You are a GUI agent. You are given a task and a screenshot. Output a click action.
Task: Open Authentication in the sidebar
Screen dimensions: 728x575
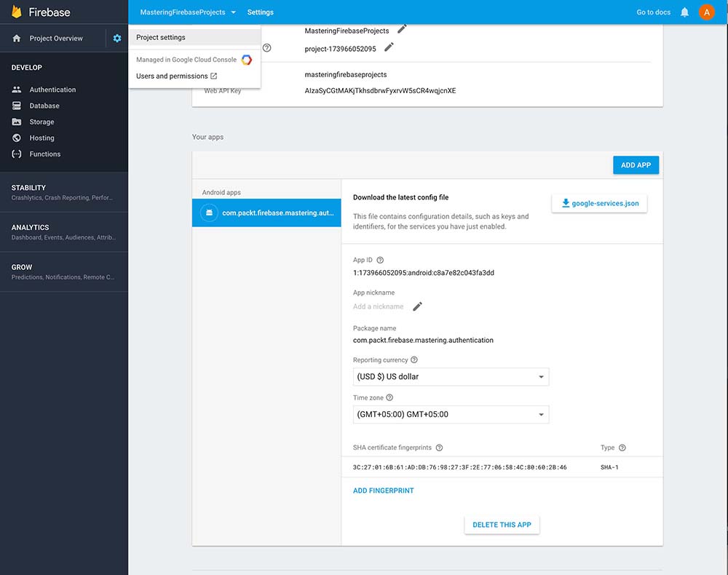[x=52, y=90]
